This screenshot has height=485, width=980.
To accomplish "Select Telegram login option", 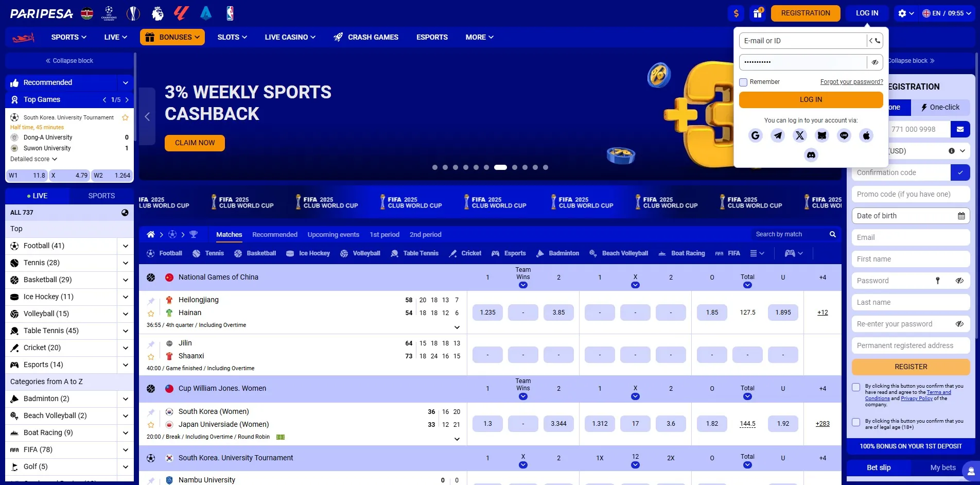I will [777, 135].
